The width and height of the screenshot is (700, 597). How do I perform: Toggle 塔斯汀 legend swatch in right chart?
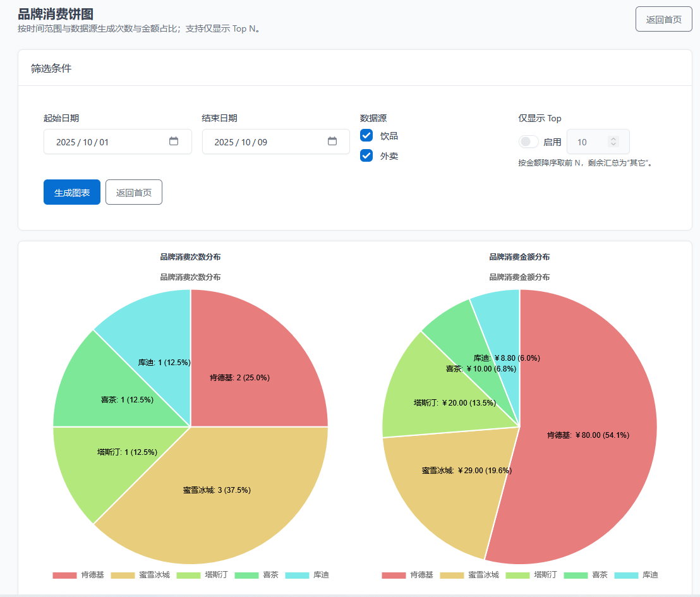(517, 576)
